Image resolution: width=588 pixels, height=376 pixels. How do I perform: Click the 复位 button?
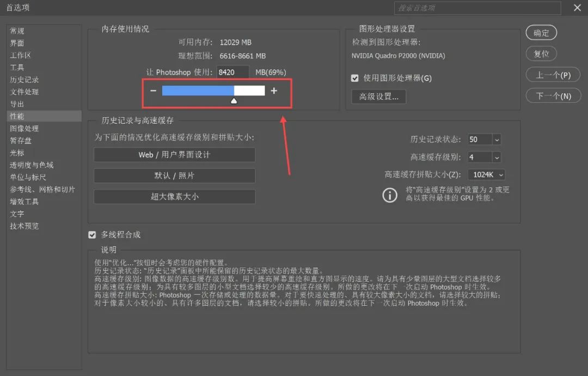click(541, 53)
